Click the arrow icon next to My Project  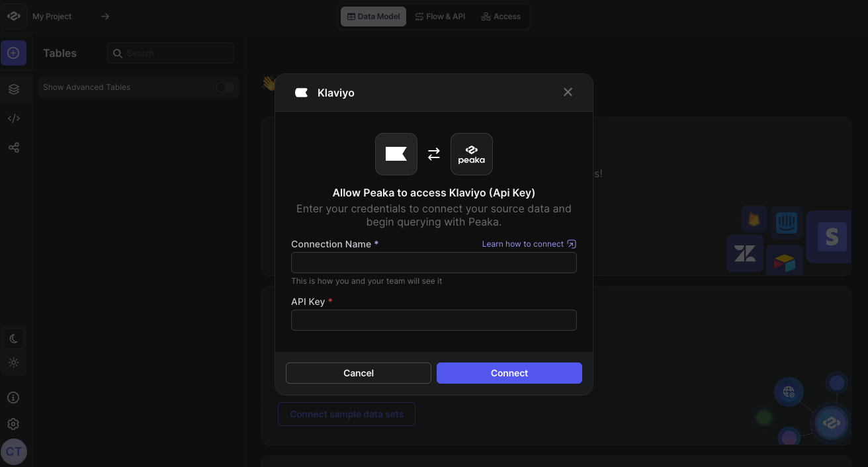pyautogui.click(x=105, y=17)
